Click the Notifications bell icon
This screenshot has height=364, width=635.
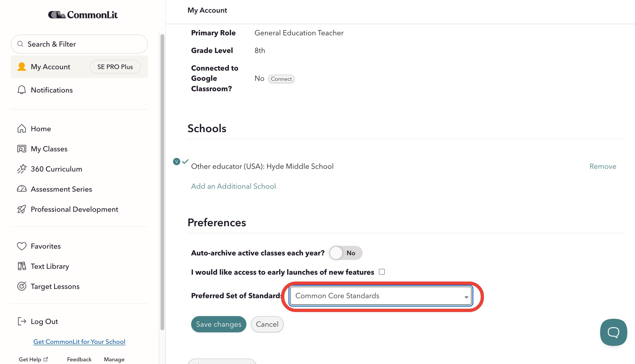[22, 90]
